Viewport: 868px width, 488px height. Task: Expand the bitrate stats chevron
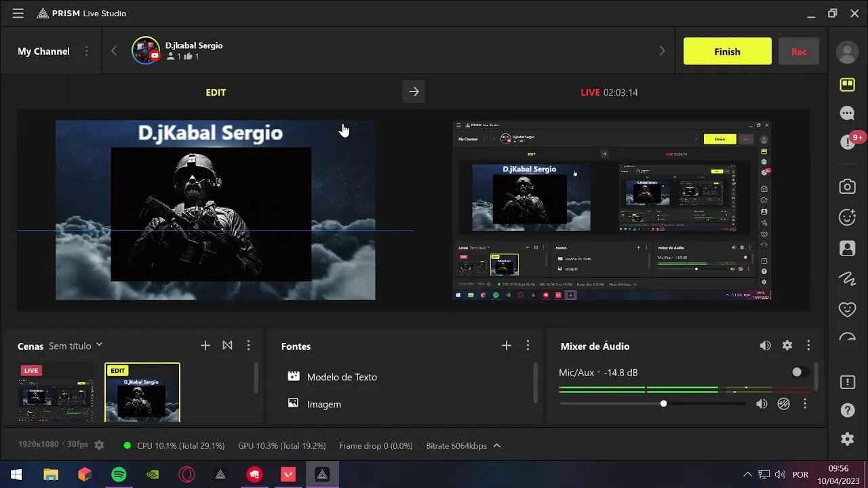[497, 445]
